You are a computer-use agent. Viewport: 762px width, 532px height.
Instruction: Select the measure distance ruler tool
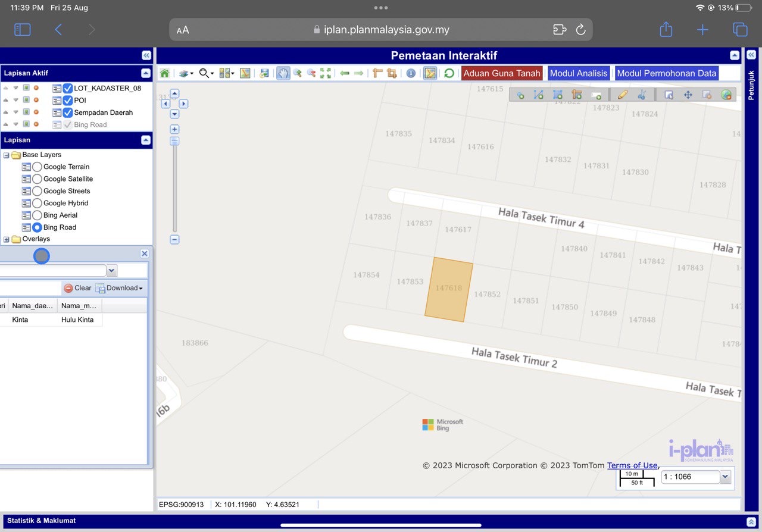click(x=377, y=73)
